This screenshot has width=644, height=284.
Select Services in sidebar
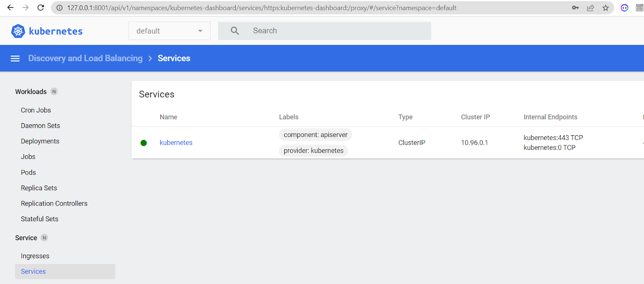tap(65, 272)
